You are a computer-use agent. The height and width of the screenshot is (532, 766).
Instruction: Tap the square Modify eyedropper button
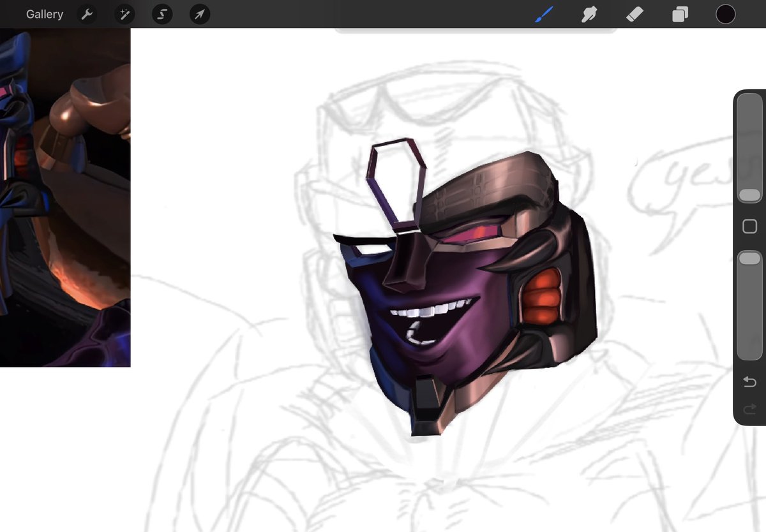[x=749, y=226]
